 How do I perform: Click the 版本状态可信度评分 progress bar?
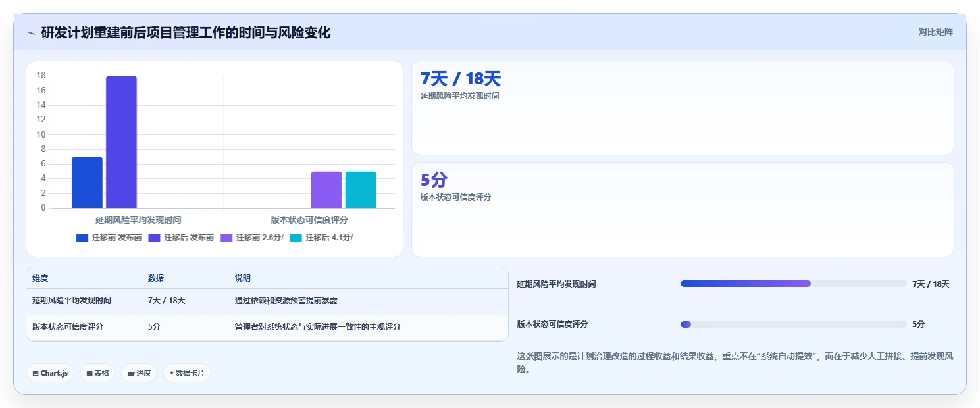[793, 324]
